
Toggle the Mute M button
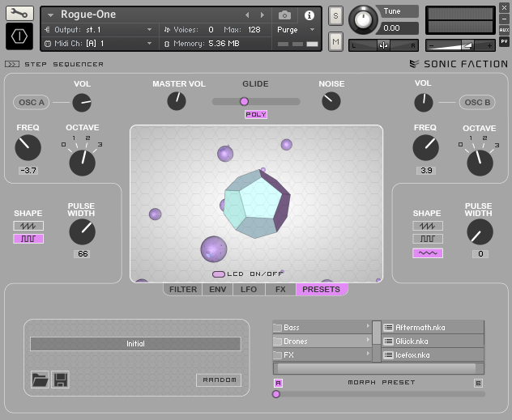335,41
